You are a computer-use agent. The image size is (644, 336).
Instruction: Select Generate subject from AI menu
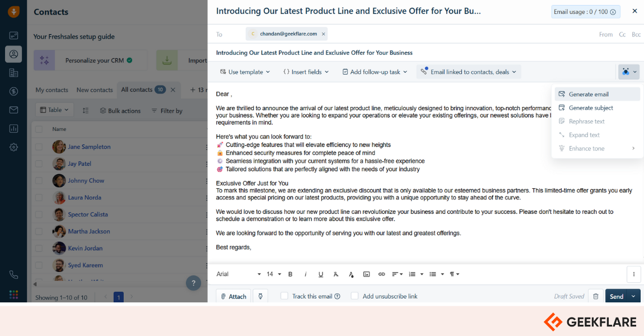tap(597, 108)
